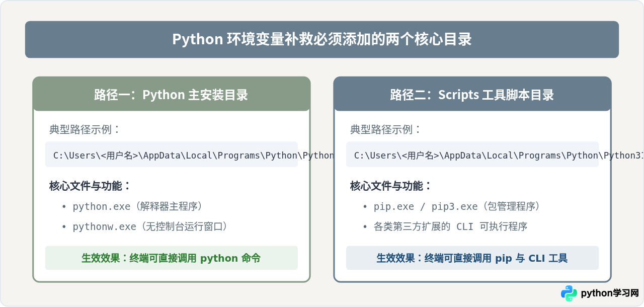Click the green '终端可直接调用 python 命令' banner
The image size is (644, 307).
[x=172, y=258]
